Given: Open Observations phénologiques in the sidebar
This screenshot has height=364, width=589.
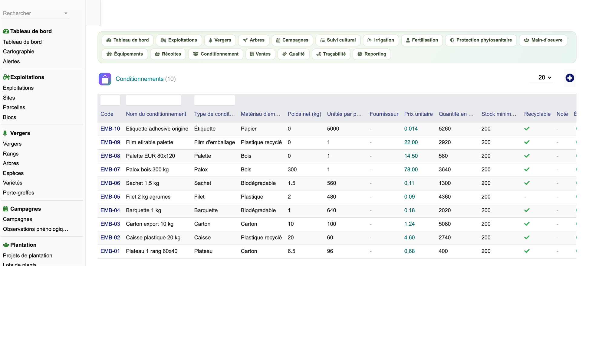Looking at the screenshot, I should pos(35,229).
